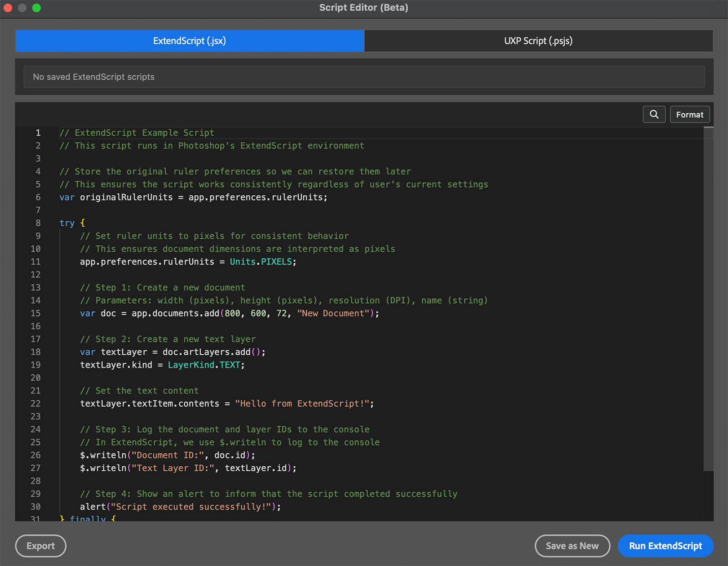Select the ExtendScript (.jsx) tab

189,41
